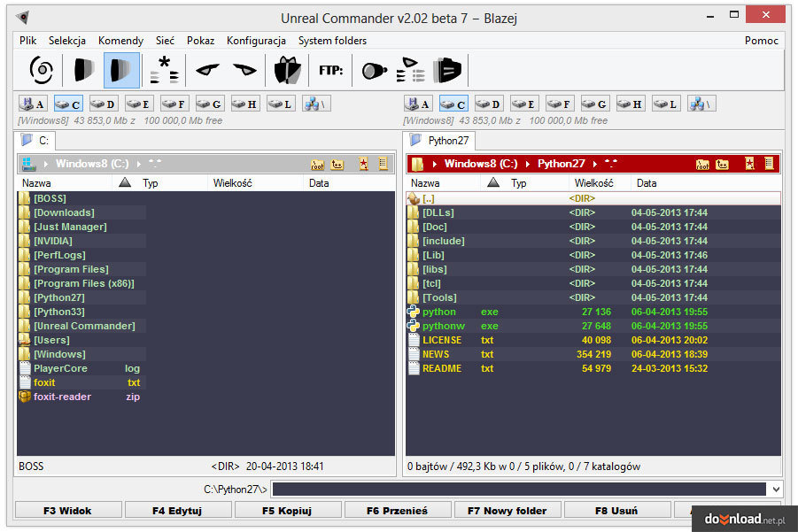Click the document notepad toolbar icon
The image size is (798, 532).
point(447,70)
